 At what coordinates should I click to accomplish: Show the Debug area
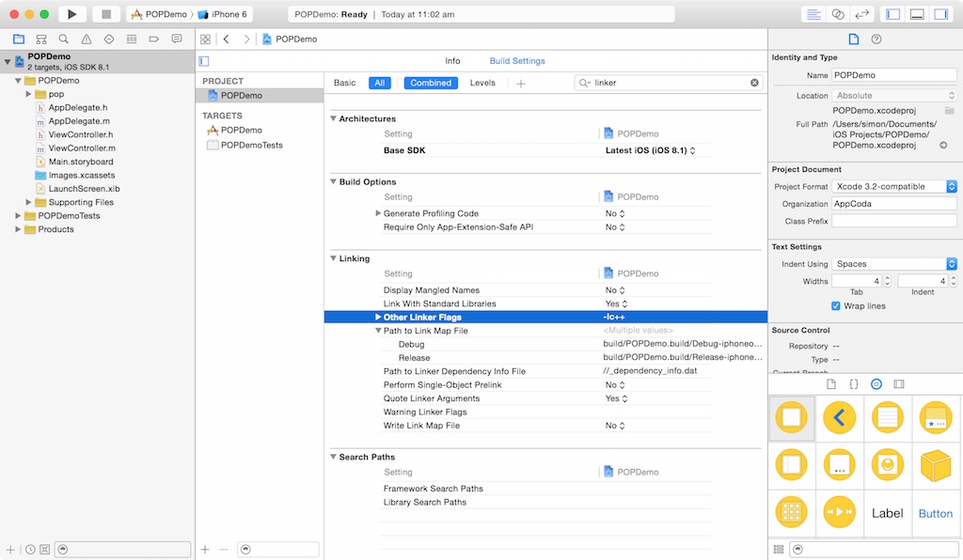click(917, 13)
